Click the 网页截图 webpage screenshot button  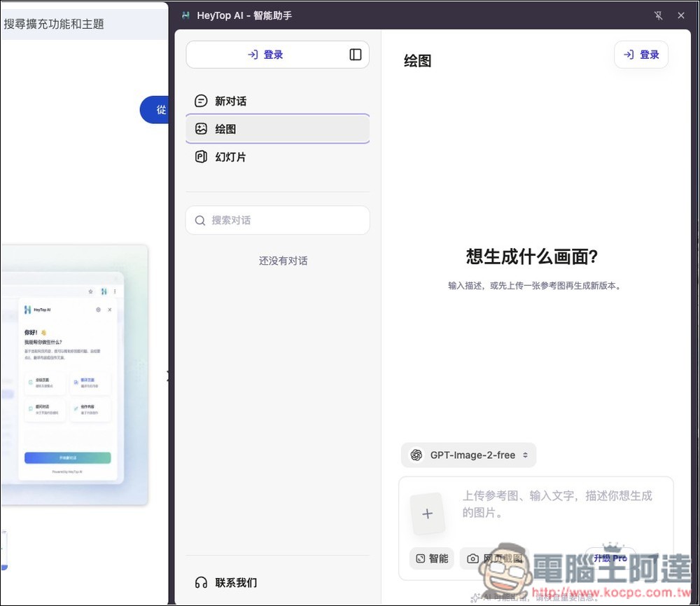[x=494, y=558]
